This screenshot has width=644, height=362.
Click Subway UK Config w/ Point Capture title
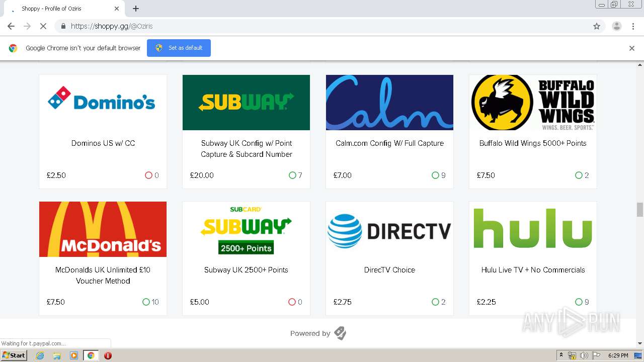pos(247,149)
